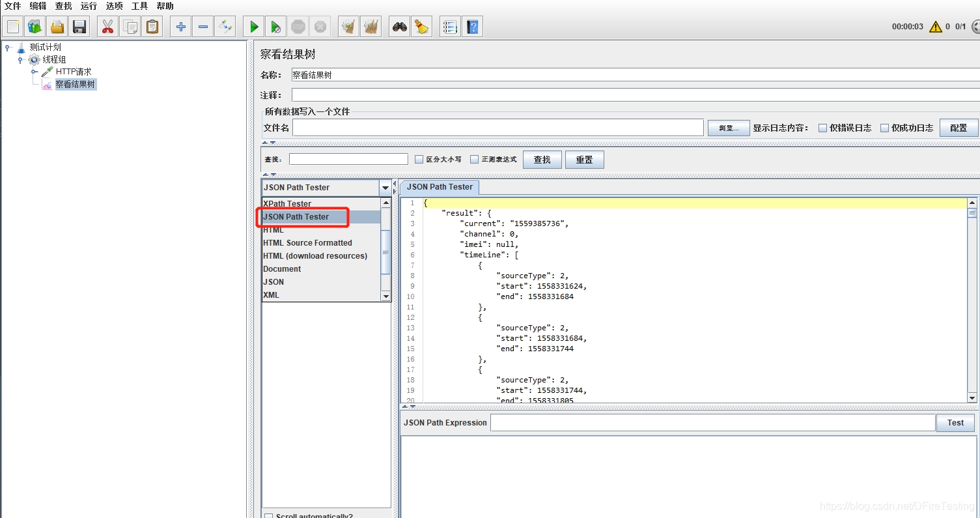Click the Reset search brush icon
Screen dimensions: 980x518
(422, 27)
